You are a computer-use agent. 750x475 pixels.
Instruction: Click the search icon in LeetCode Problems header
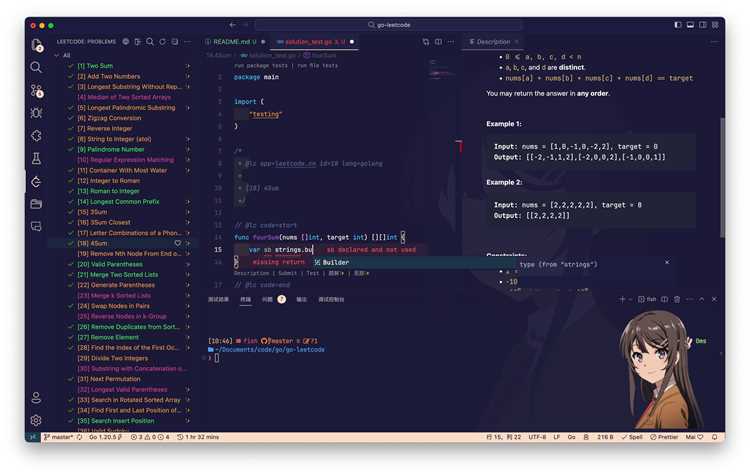coord(150,42)
